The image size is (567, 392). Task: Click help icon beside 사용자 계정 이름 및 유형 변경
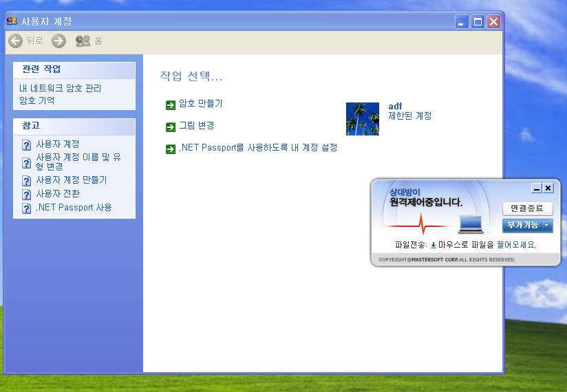[x=26, y=163]
